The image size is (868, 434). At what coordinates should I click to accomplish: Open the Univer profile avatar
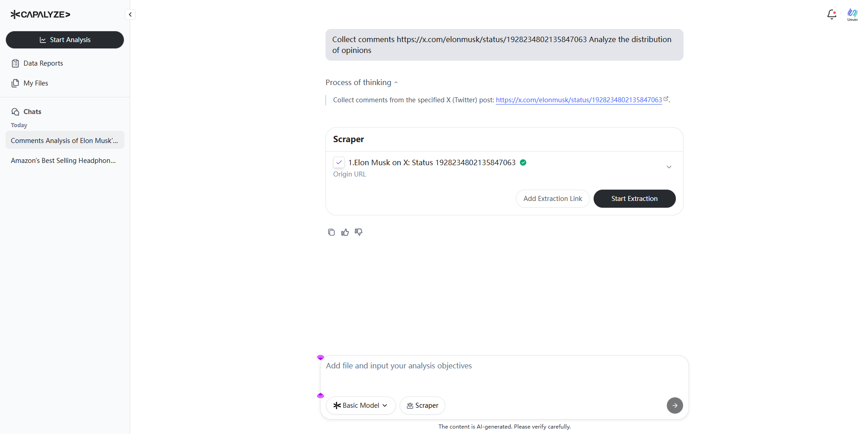[x=852, y=14]
